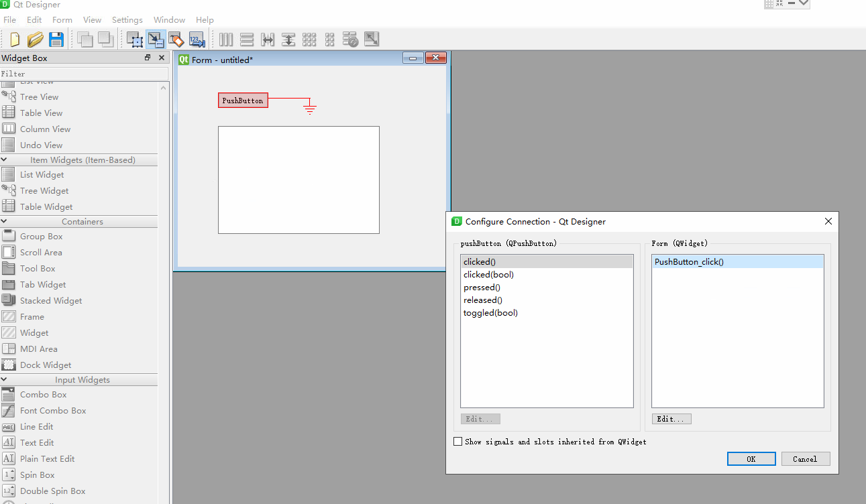Viewport: 866px width, 504px height.
Task: Select the Edit Tab Order icon
Action: 197,40
